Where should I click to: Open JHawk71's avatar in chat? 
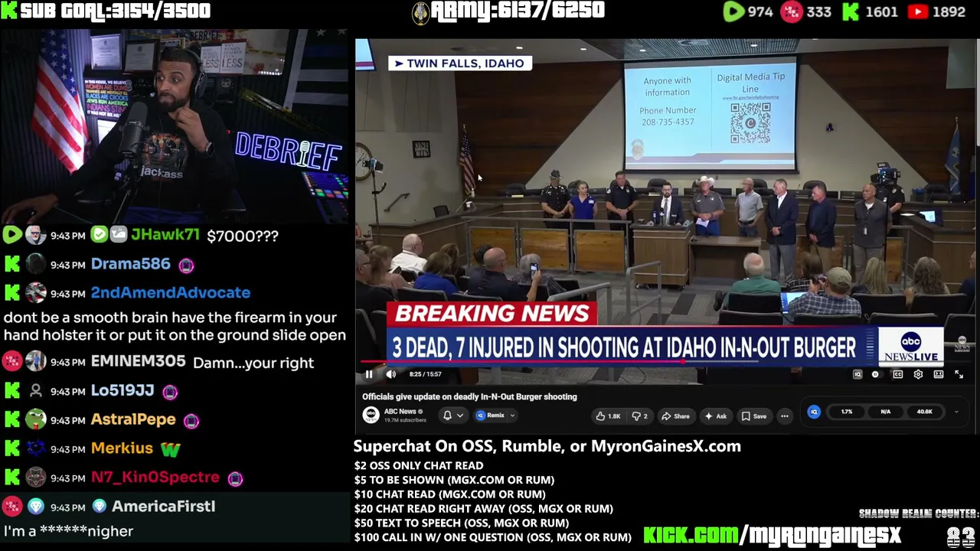pyautogui.click(x=36, y=235)
